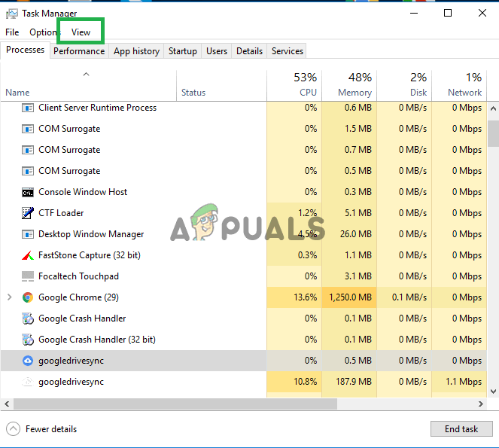Open the Options menu
The image size is (499, 448).
(x=45, y=32)
